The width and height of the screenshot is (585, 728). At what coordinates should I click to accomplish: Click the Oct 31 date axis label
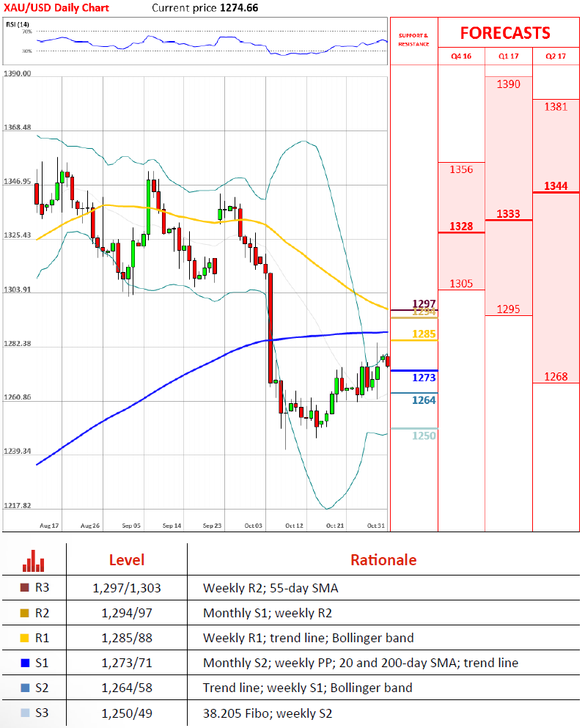pyautogui.click(x=376, y=526)
